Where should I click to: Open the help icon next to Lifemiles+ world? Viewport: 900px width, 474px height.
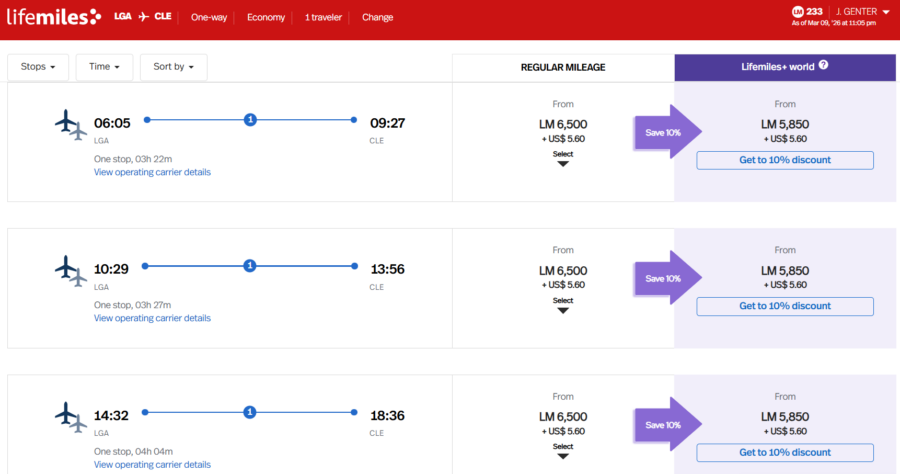click(x=823, y=65)
